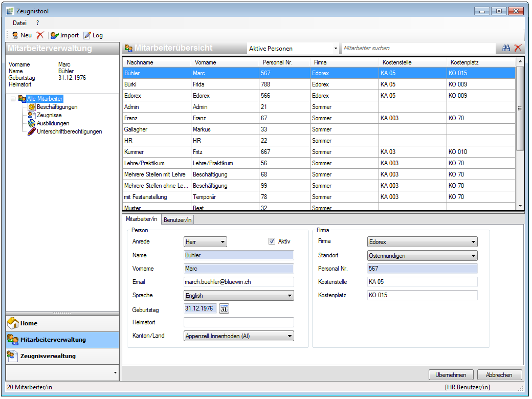Click the Heimatort input field
This screenshot has width=532, height=399.
(x=238, y=322)
